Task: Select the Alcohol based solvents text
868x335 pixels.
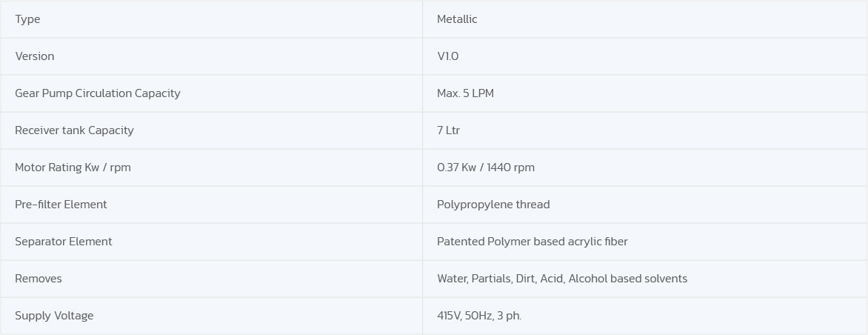Action: 627,279
